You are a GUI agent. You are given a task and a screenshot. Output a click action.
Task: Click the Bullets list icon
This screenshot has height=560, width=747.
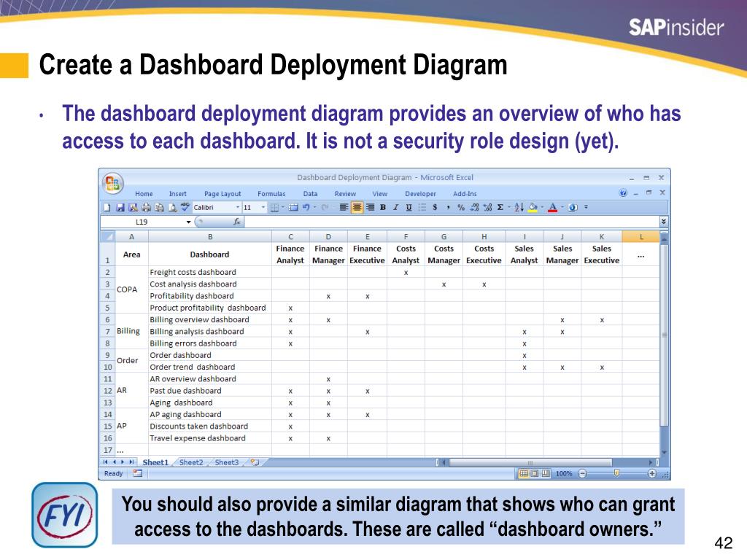[422, 207]
